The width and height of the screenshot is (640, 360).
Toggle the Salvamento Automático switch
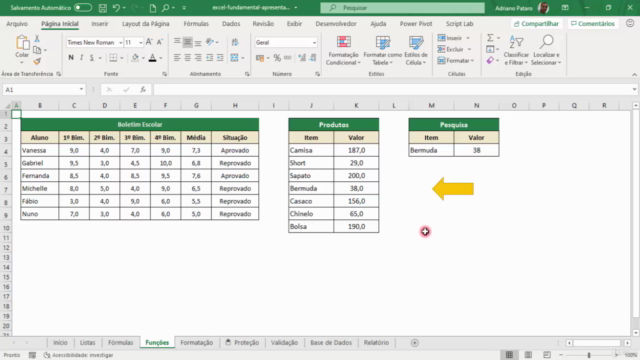tap(83, 8)
